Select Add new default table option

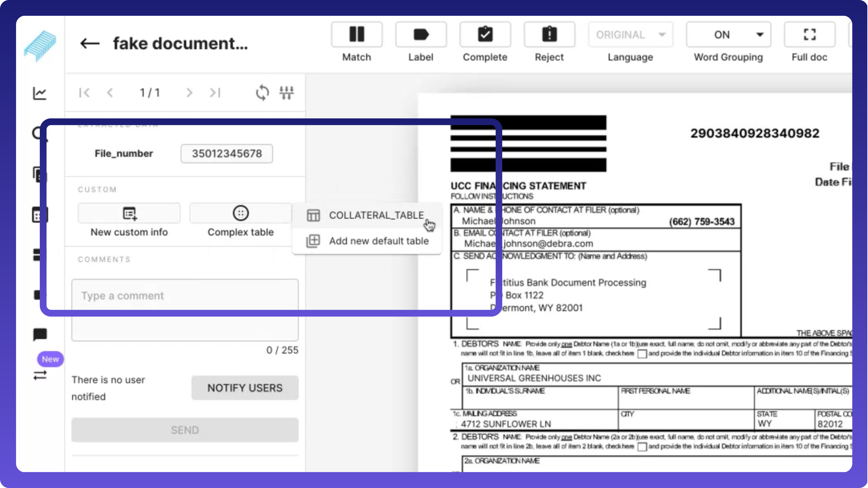pos(378,241)
